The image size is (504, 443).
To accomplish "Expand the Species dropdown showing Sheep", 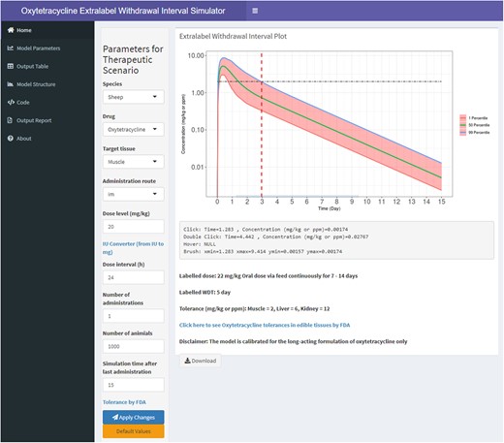I will (133, 97).
